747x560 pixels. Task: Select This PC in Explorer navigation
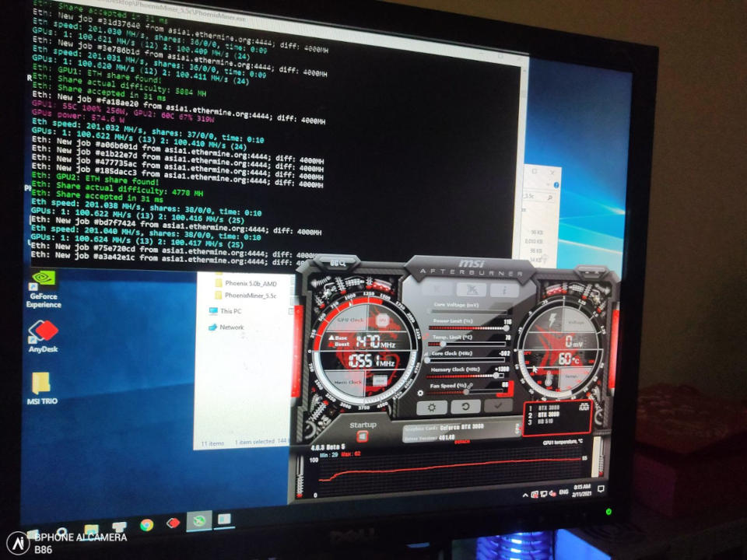(226, 311)
